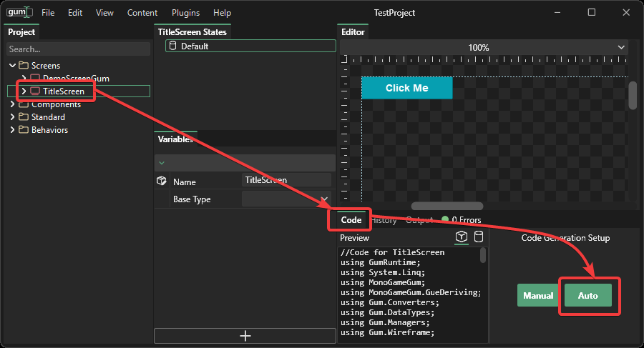Click the project Search field

tap(75, 49)
